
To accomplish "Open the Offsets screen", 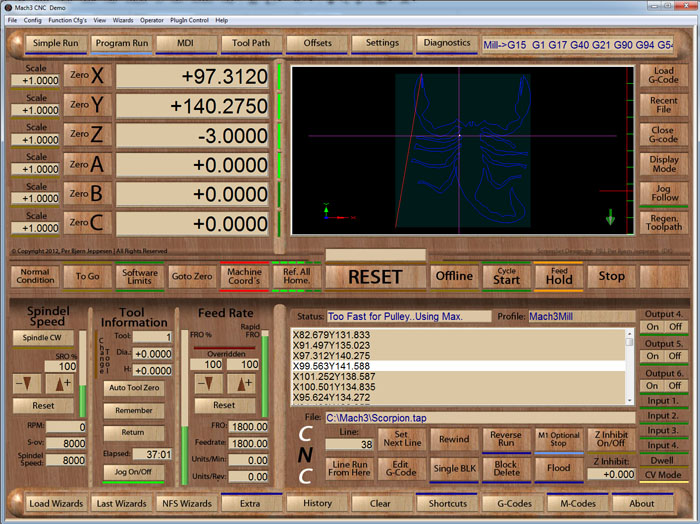I will tap(317, 43).
